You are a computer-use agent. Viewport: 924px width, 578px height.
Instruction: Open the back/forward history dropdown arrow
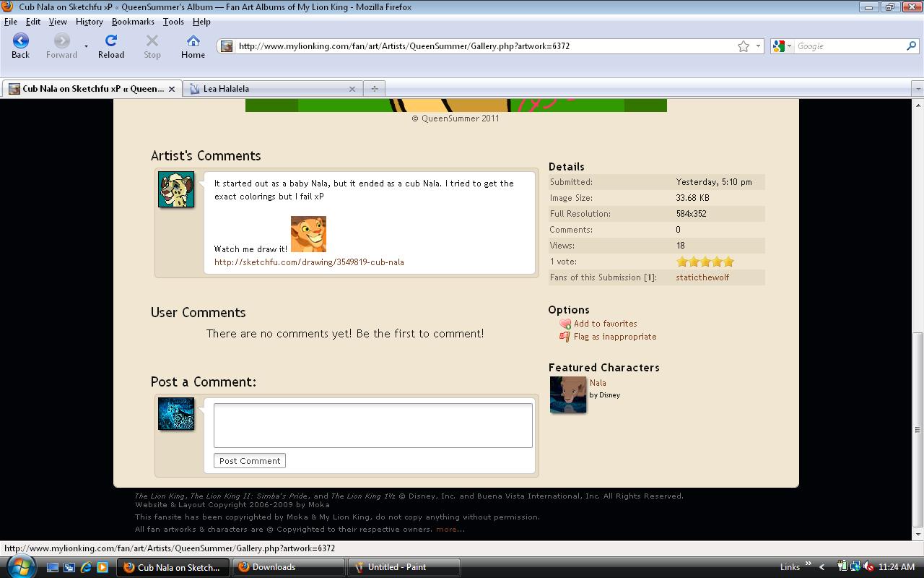click(x=86, y=46)
